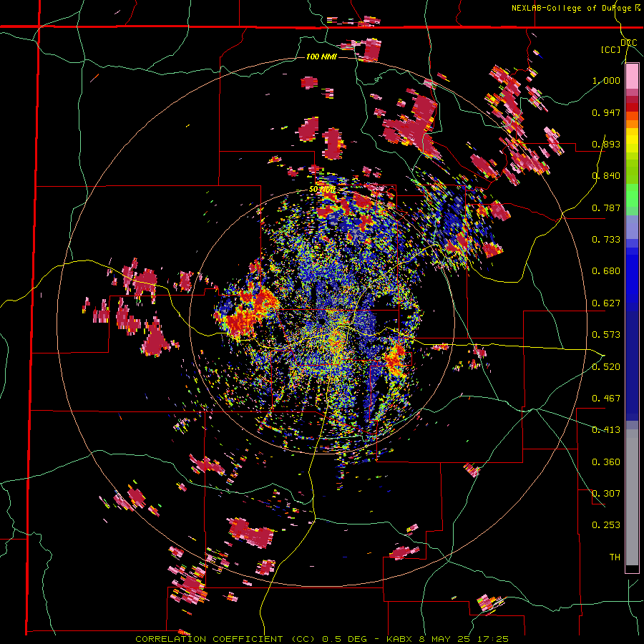Click the "0.947" legend value
644x644 pixels.
(606, 112)
